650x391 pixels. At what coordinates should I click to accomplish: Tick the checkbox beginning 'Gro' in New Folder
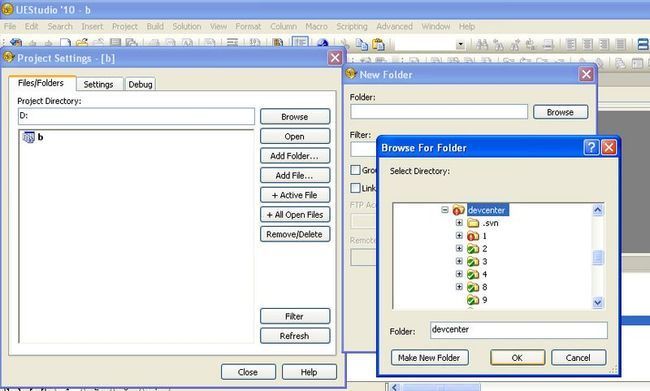point(355,170)
